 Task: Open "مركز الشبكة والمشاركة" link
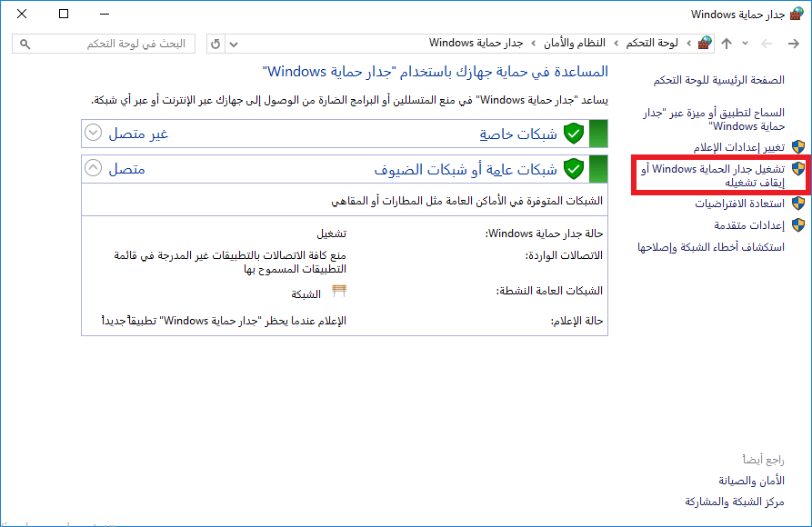click(735, 502)
